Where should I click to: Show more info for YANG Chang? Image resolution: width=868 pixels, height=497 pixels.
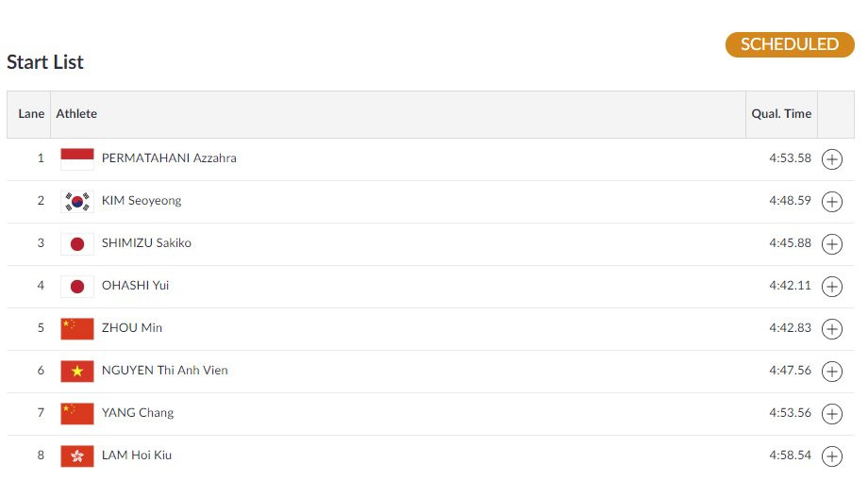[x=831, y=414]
